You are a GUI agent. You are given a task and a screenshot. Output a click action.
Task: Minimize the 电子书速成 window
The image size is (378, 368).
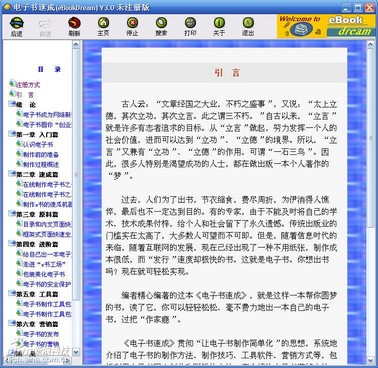(347, 7)
